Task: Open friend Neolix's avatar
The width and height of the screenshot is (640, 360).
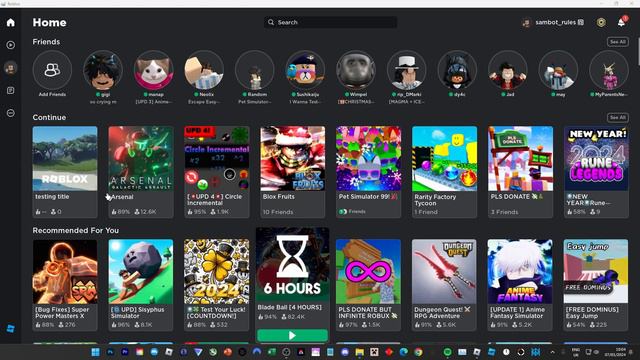Action: pyautogui.click(x=204, y=70)
